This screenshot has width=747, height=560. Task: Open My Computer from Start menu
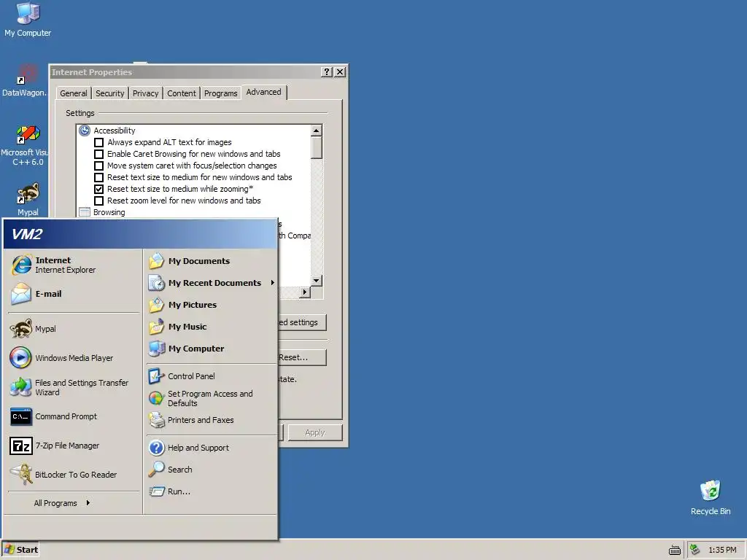(x=212, y=349)
